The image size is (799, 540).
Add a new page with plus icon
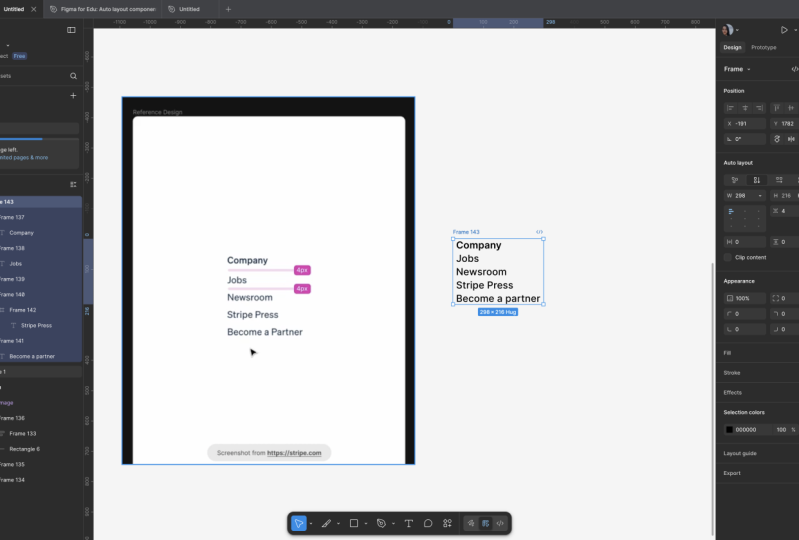(x=73, y=96)
